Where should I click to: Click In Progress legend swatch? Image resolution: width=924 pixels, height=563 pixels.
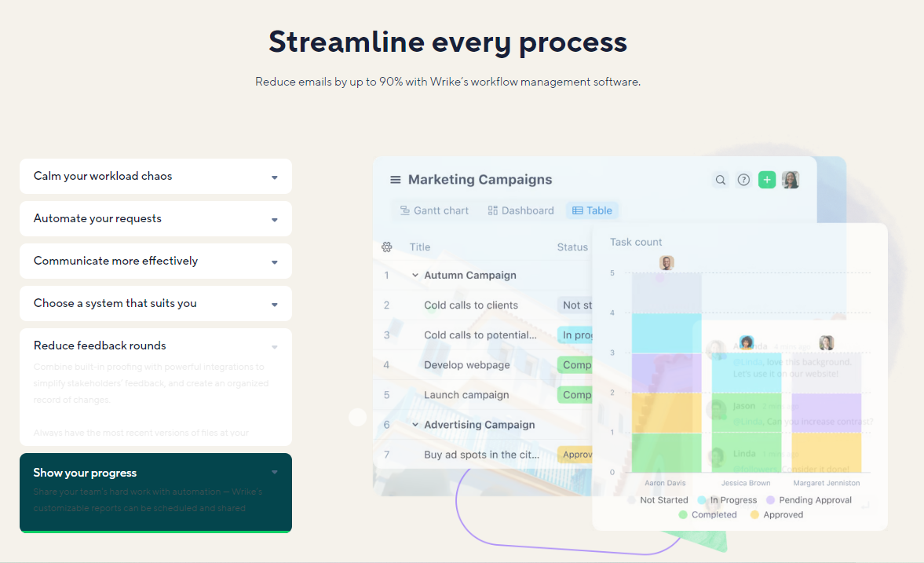702,500
